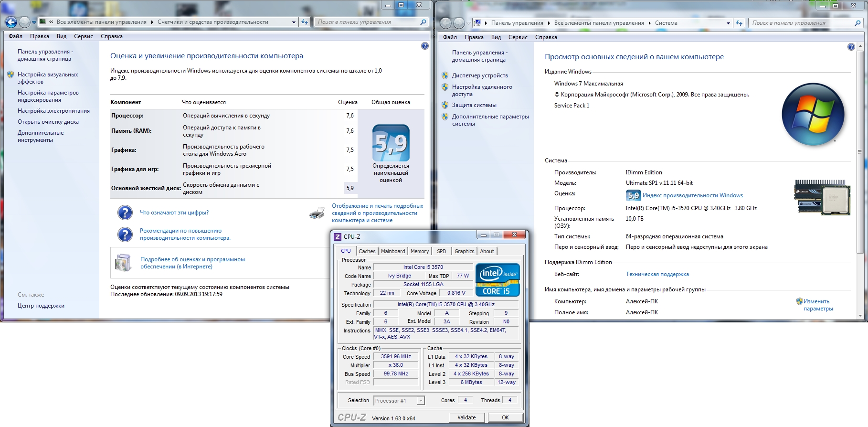This screenshot has height=427, width=868.
Task: Click printer icon for detailed performance info
Action: [317, 213]
